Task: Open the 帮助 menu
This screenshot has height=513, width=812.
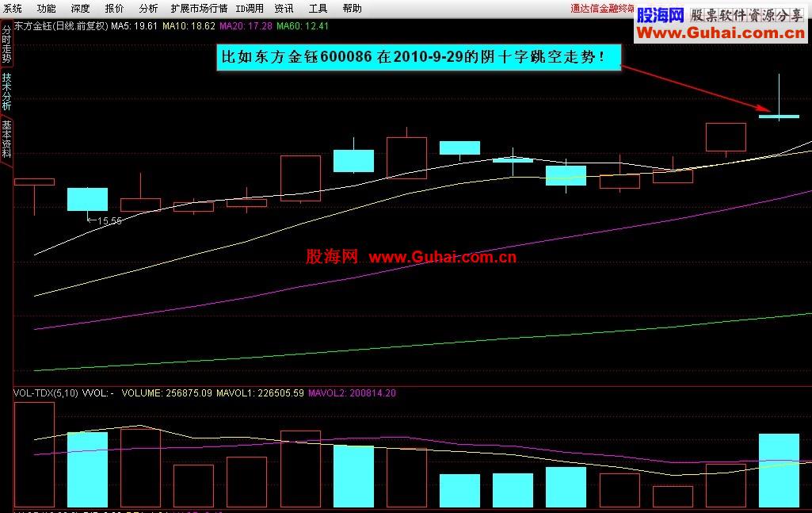Action: point(353,8)
